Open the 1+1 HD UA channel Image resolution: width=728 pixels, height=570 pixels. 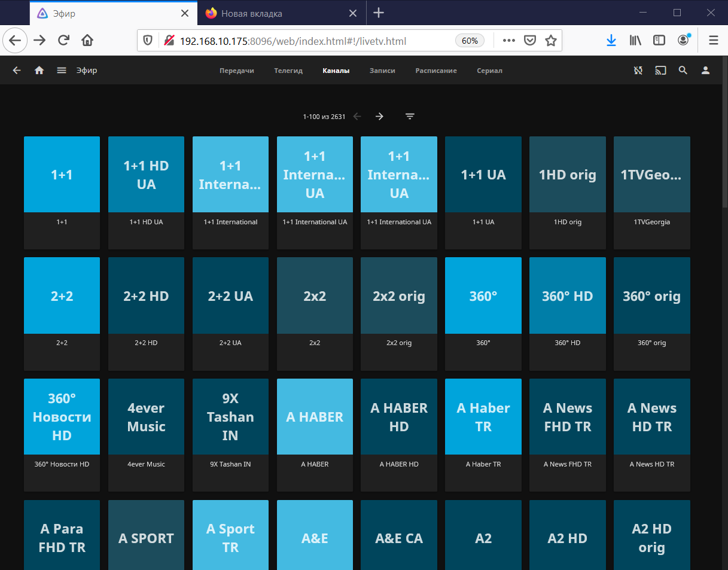(146, 174)
